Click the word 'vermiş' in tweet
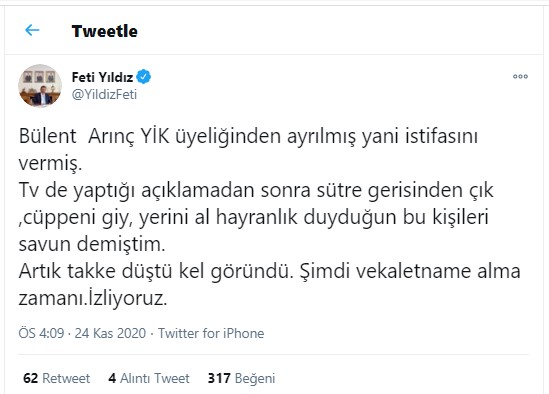The image size is (549, 394). coord(50,163)
